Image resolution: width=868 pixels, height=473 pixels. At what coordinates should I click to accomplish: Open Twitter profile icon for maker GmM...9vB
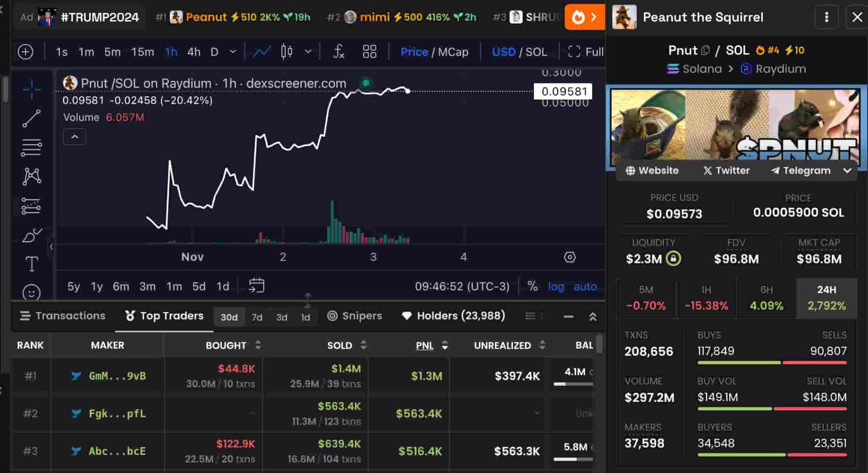[x=76, y=376]
